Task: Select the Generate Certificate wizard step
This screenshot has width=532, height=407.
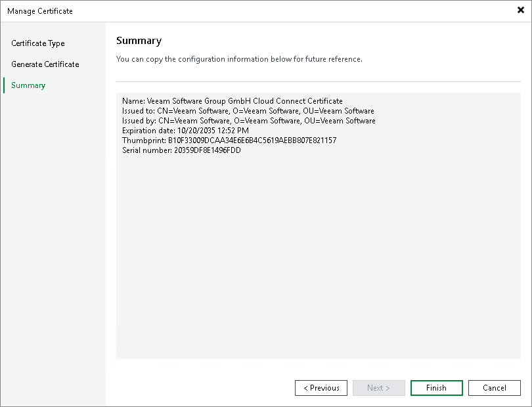Action: (45, 64)
